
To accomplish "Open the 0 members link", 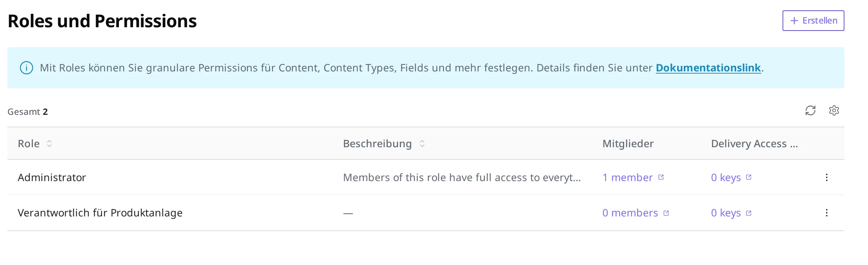I will coord(636,213).
